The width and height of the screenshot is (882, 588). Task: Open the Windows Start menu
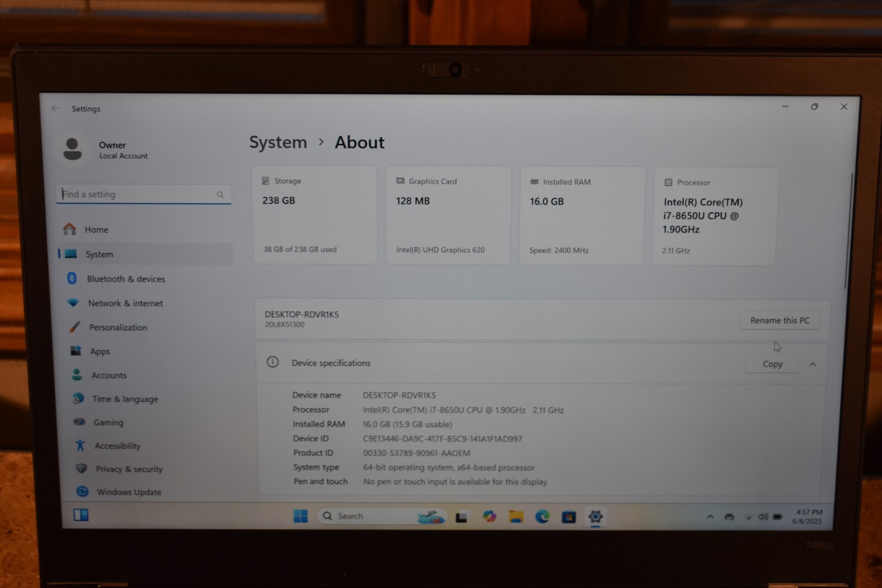300,516
